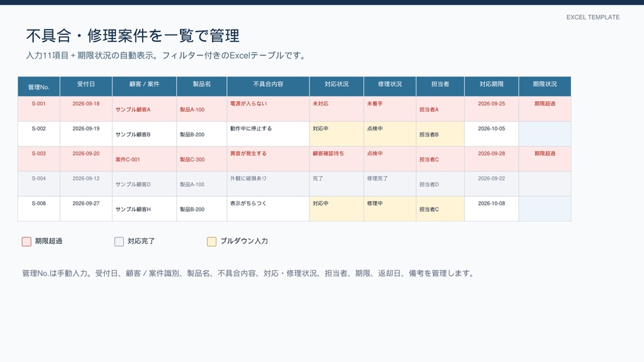The width and height of the screenshot is (644, 362).
Task: Click 期限超過 in the S-001 row
Action: tap(545, 109)
